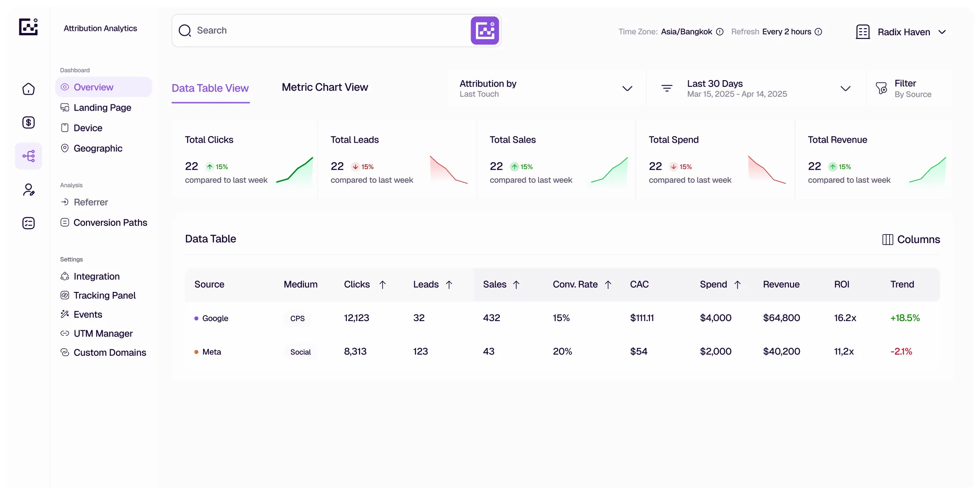
Task: Open the user edit icon in sidebar
Action: pos(29,190)
